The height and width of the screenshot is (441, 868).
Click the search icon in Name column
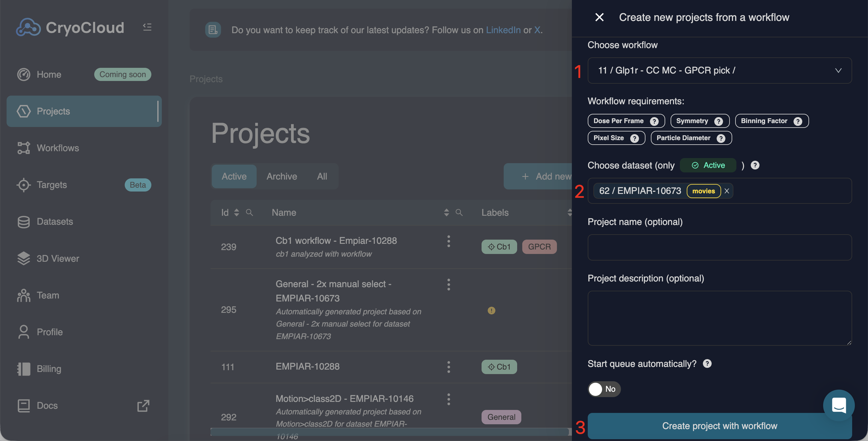[x=459, y=212]
